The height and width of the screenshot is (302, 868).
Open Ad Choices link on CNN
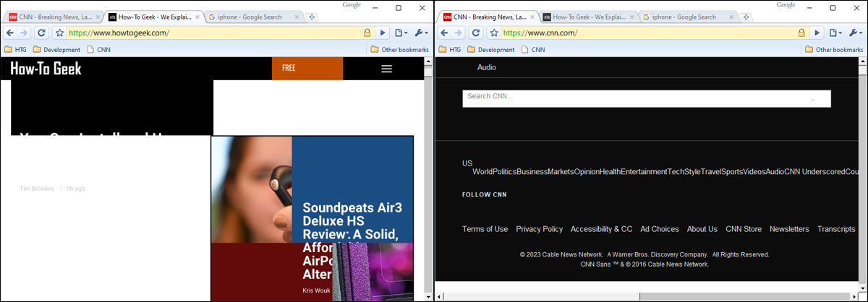pyautogui.click(x=660, y=229)
